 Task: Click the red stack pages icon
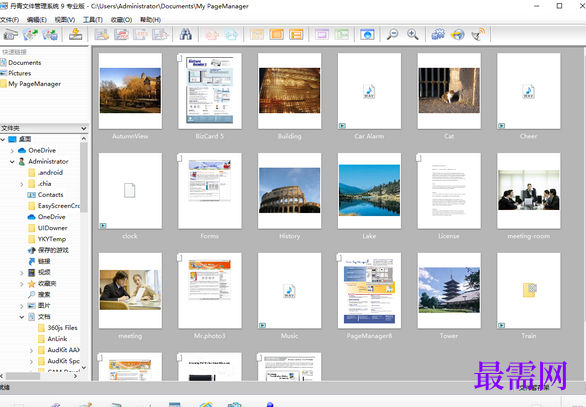tap(212, 35)
